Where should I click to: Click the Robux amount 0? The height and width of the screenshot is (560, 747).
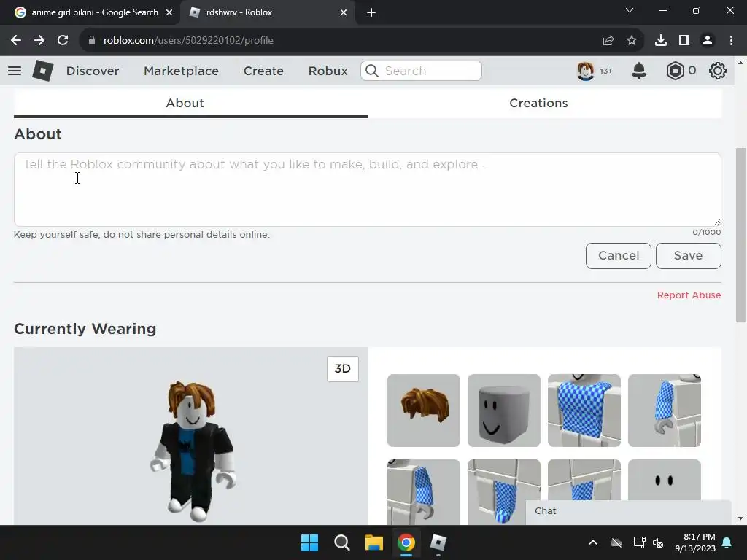coord(692,71)
